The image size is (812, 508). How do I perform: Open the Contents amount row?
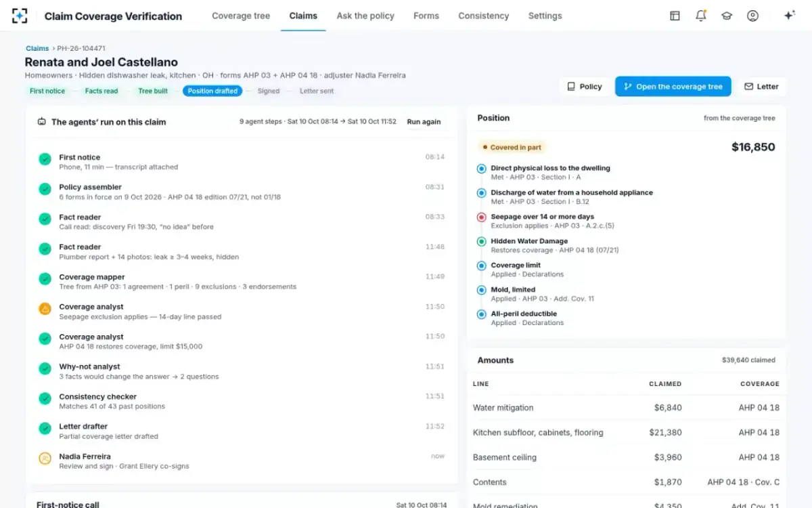[x=626, y=482]
